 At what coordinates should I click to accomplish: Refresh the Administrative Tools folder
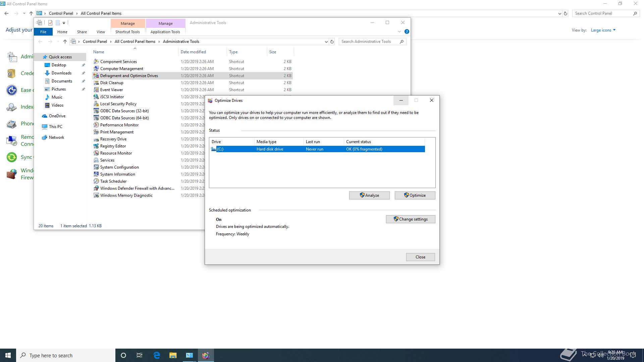pyautogui.click(x=332, y=42)
